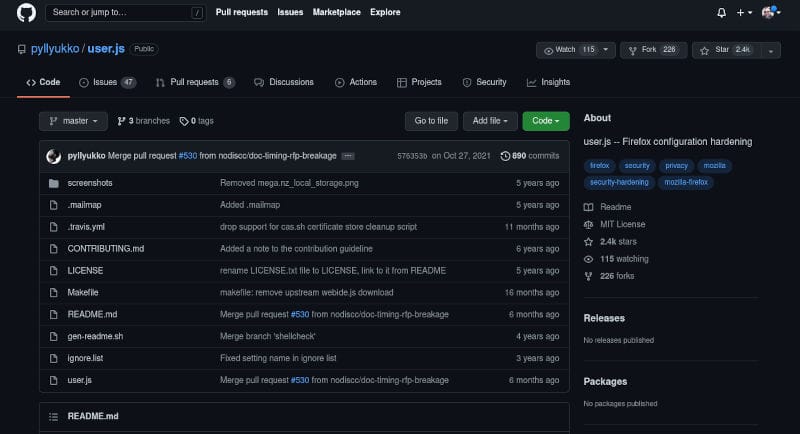800x434 pixels.
Task: Click the screenshots folder icon
Action: tap(54, 183)
